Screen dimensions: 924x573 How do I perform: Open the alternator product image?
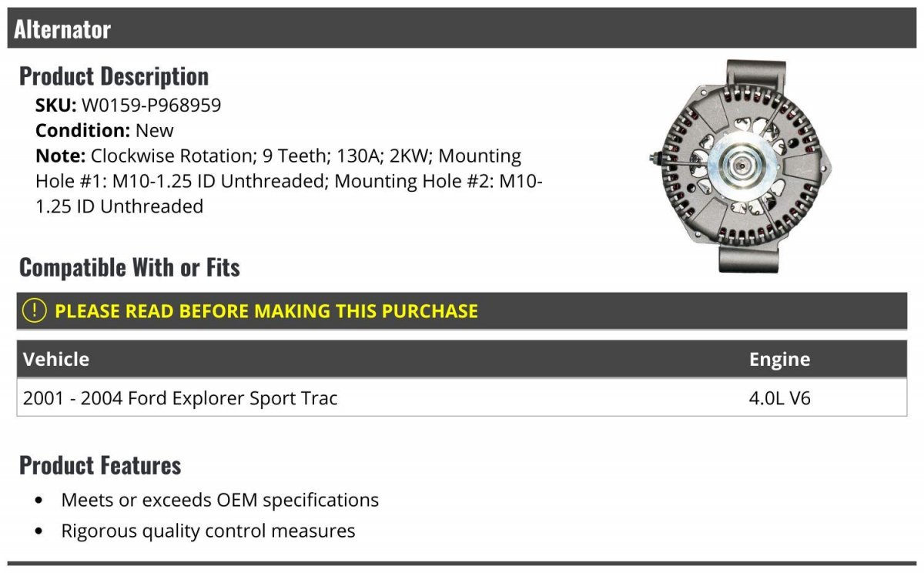742,166
